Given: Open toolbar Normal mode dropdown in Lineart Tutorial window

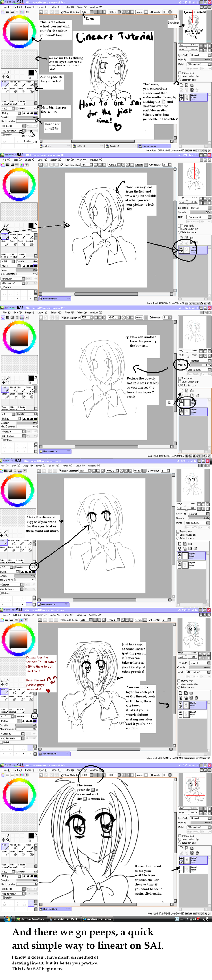Looking at the screenshot, I should point(139,12).
